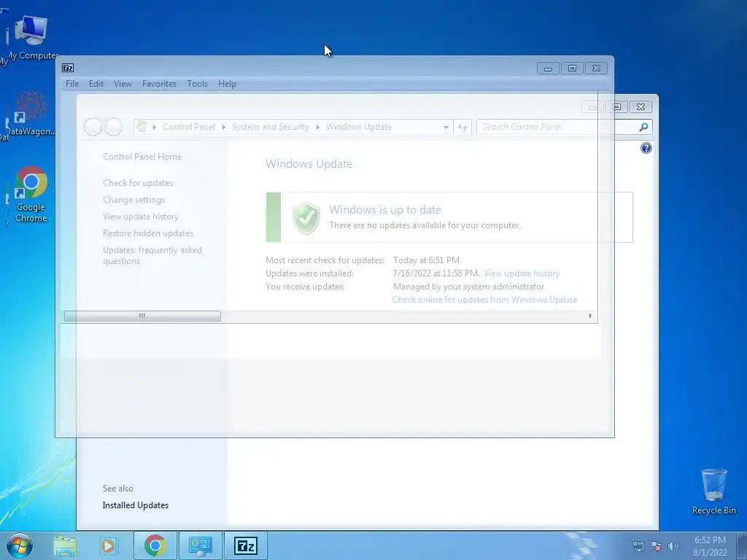Click the volume speaker tray icon

[x=673, y=547]
